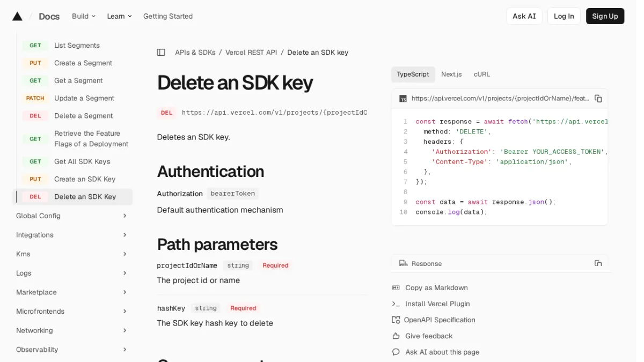Screen dimensions: 644x362
Task: Click the Install Vercel Plugin terminal icon
Action: pyautogui.click(x=396, y=304)
